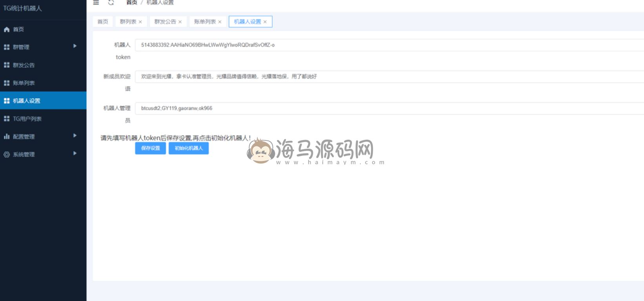Click the 新成员欢迎语 input field
The height and width of the screenshot is (301, 644).
(x=388, y=77)
